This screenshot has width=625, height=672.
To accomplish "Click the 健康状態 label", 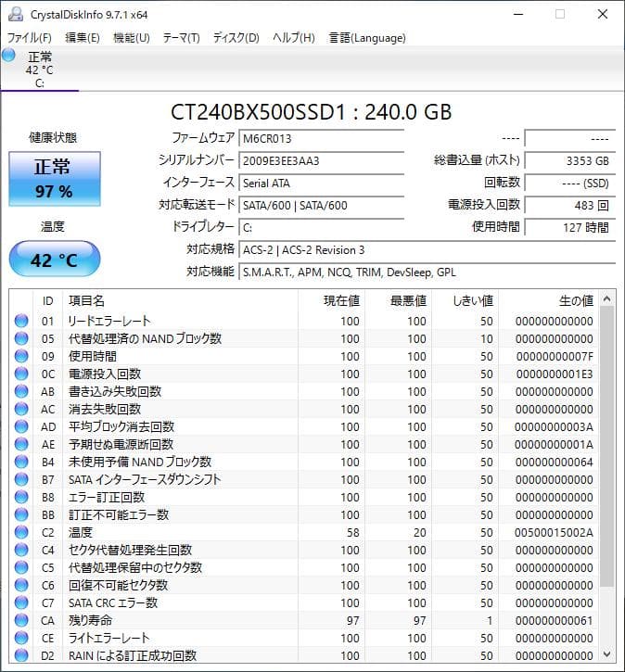I will pyautogui.click(x=52, y=137).
